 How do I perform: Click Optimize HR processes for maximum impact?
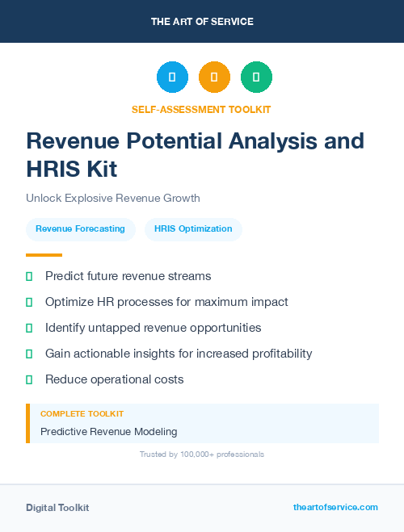pyautogui.click(x=166, y=302)
